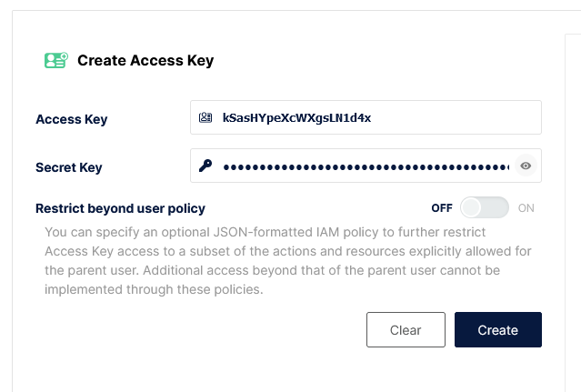Click the Secret Key field label
The image size is (581, 392).
(x=68, y=167)
